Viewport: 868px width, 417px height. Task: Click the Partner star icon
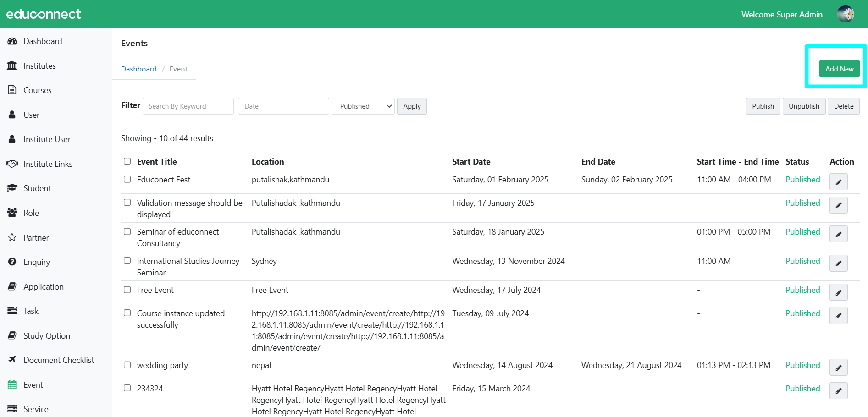coord(12,237)
